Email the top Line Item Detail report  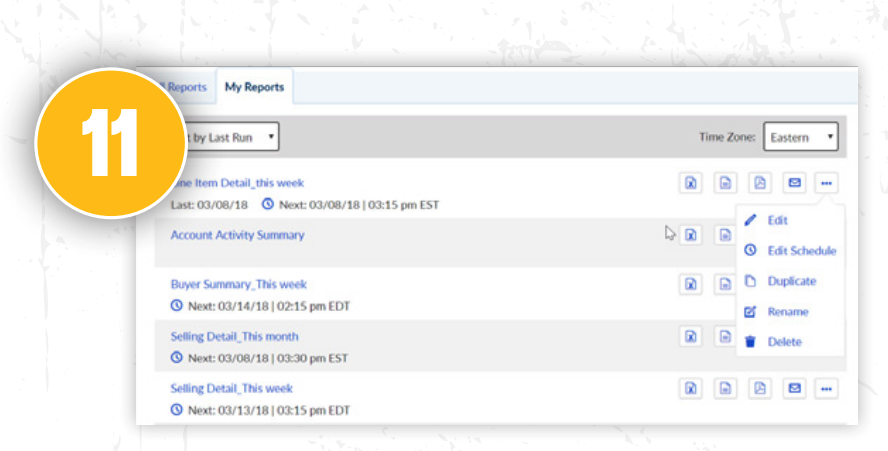(x=794, y=183)
